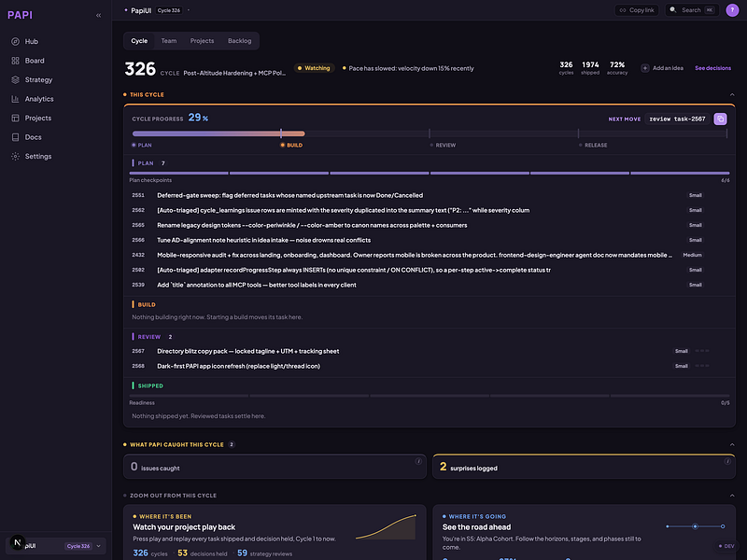Switch to the Projects tab
Screen dimensions: 747x560
coord(202,41)
